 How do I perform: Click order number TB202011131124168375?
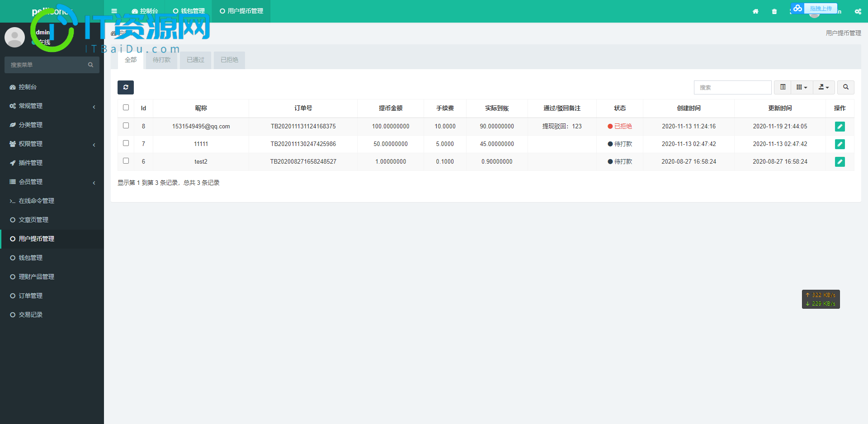coord(303,126)
